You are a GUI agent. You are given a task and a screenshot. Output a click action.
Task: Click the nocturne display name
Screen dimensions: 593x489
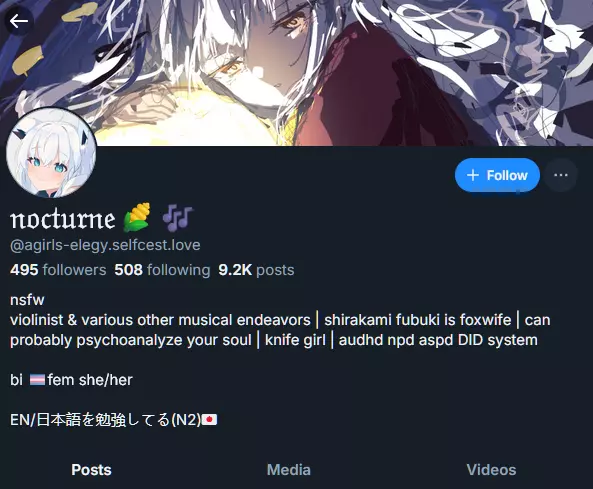(62, 219)
